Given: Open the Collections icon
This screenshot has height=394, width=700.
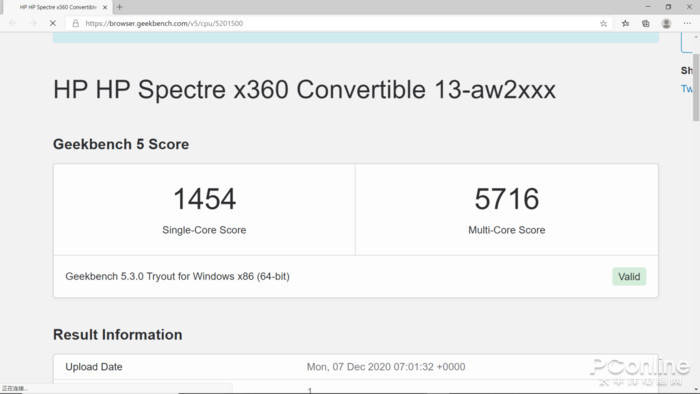Looking at the screenshot, I should click(646, 24).
